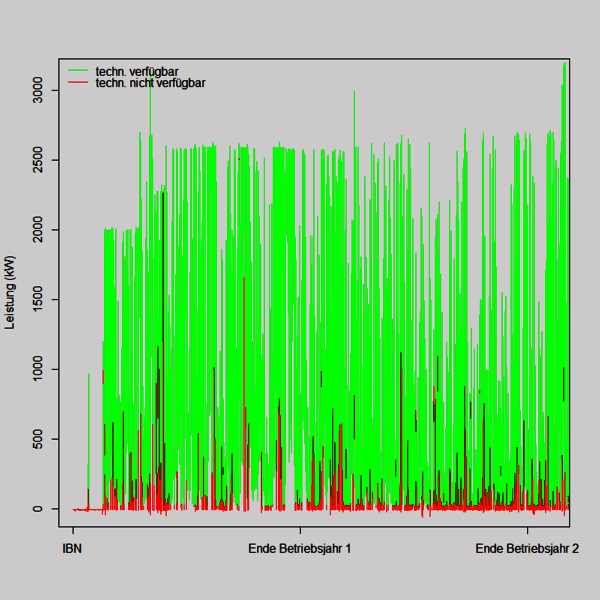Select the 2500 y-axis tick label
The height and width of the screenshot is (600, 600).
coord(38,160)
